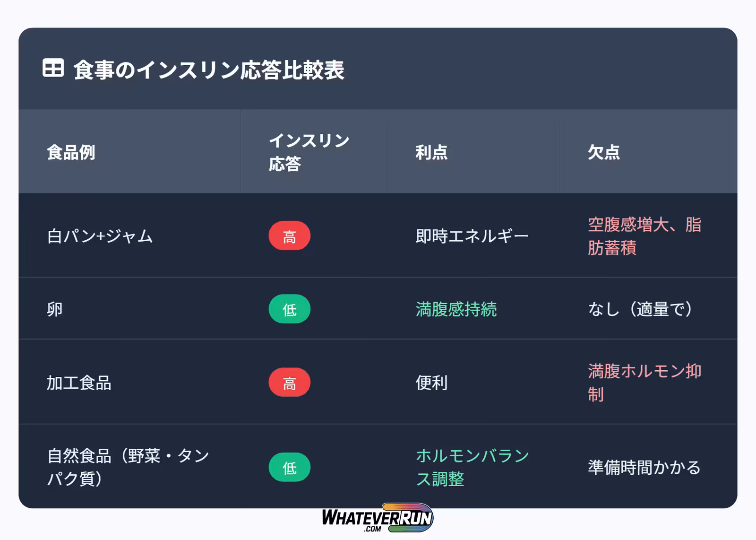Click the WhateverRun.com logo
The height and width of the screenshot is (540, 756).
(x=377, y=519)
